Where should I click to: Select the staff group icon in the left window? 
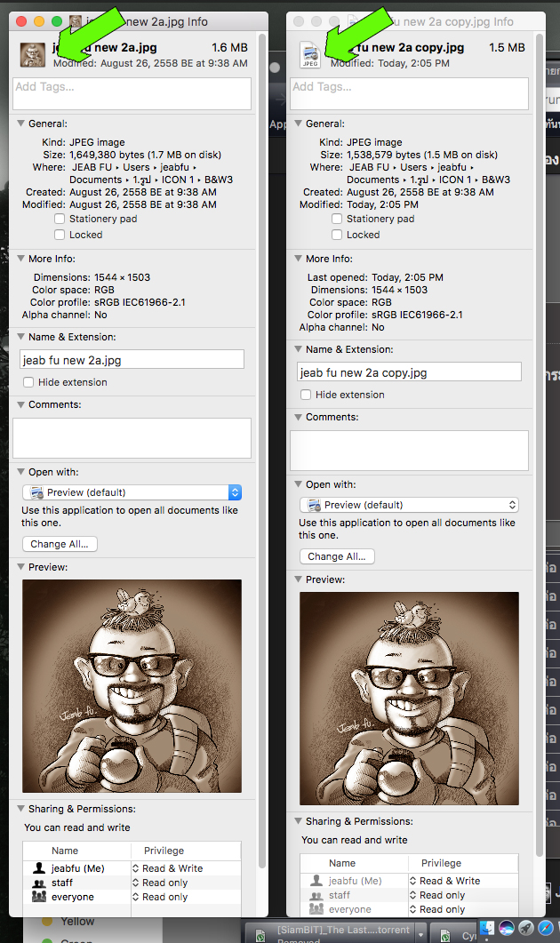tap(39, 883)
